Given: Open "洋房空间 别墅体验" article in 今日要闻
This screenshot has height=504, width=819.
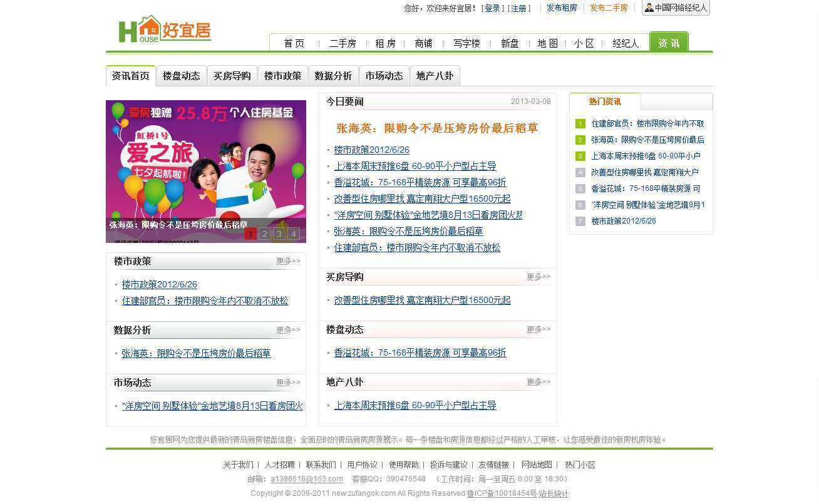Looking at the screenshot, I should (428, 215).
